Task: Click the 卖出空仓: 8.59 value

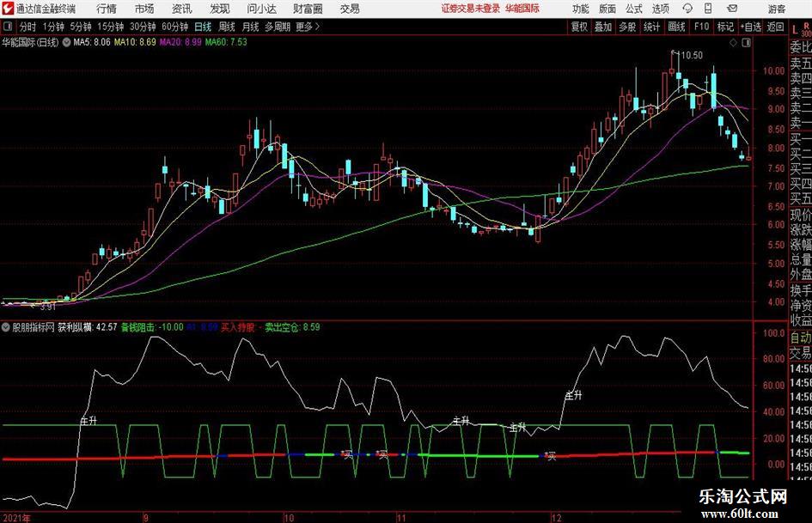Action: tap(292, 327)
